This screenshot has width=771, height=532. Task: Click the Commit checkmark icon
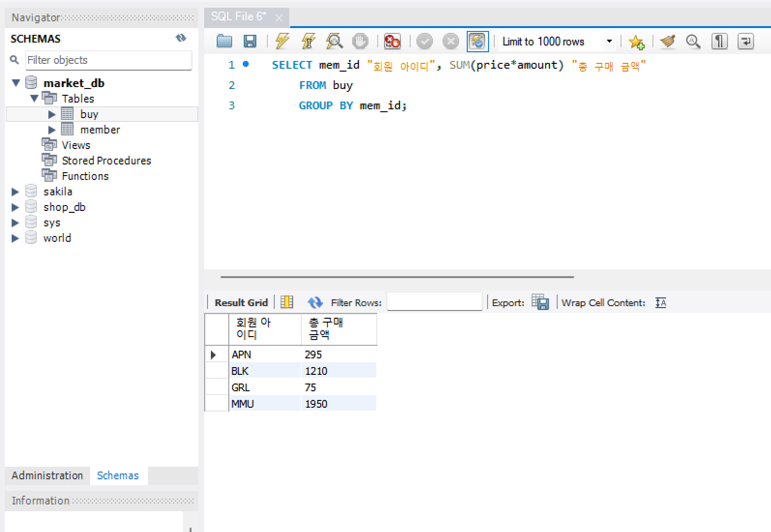click(x=425, y=42)
